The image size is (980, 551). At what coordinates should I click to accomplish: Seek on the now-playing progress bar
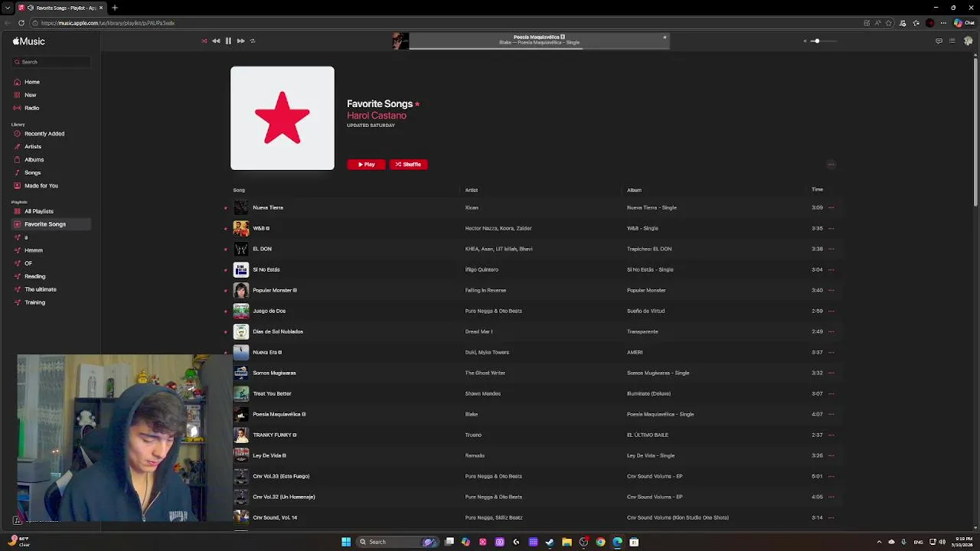(x=539, y=48)
